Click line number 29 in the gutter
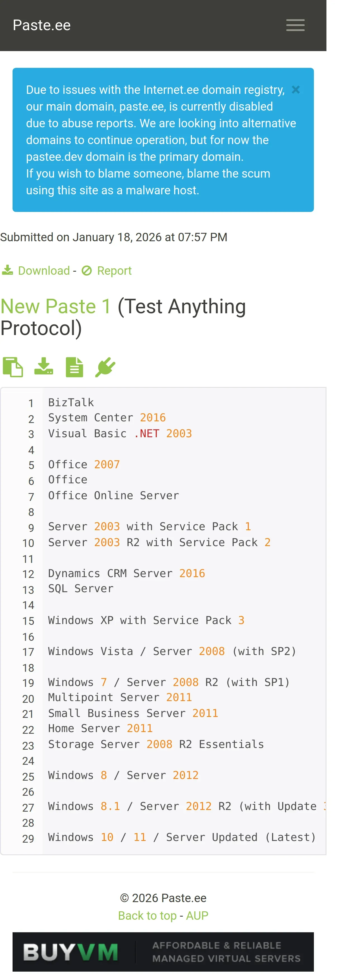 28,838
